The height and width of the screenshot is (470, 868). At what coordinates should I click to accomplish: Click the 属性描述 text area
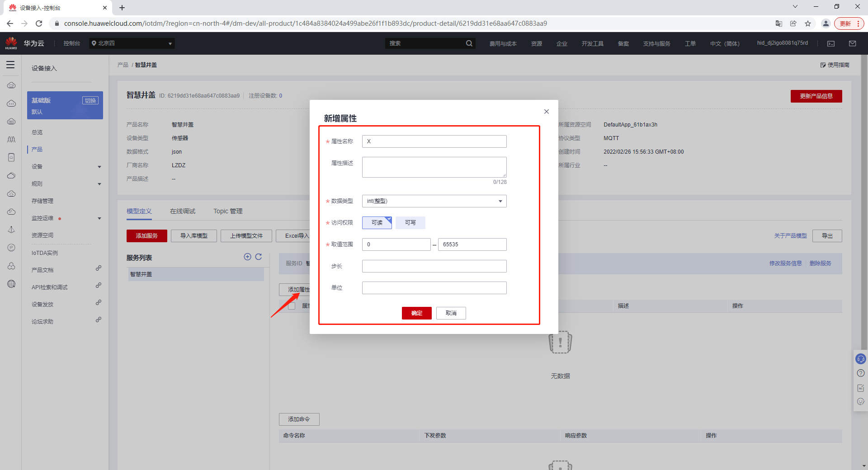click(434, 167)
